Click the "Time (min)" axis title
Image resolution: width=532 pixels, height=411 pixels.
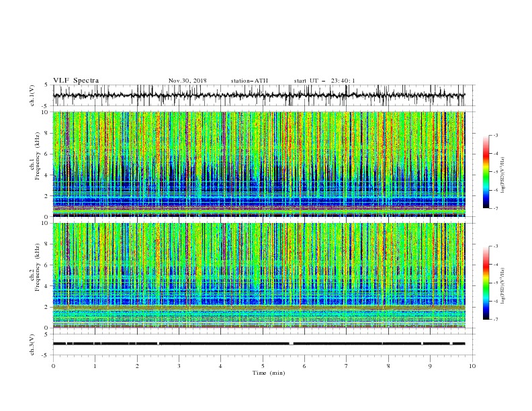(269, 373)
